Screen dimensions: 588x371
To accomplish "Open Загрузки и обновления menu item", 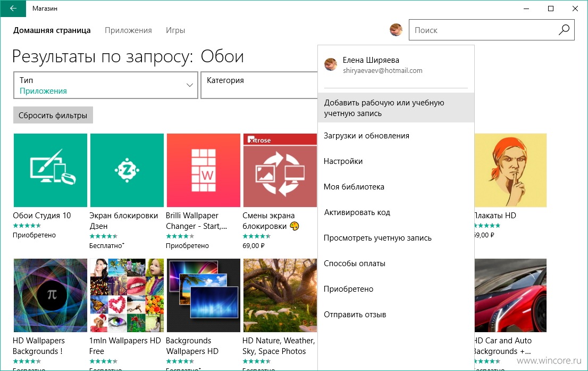I will pos(396,136).
